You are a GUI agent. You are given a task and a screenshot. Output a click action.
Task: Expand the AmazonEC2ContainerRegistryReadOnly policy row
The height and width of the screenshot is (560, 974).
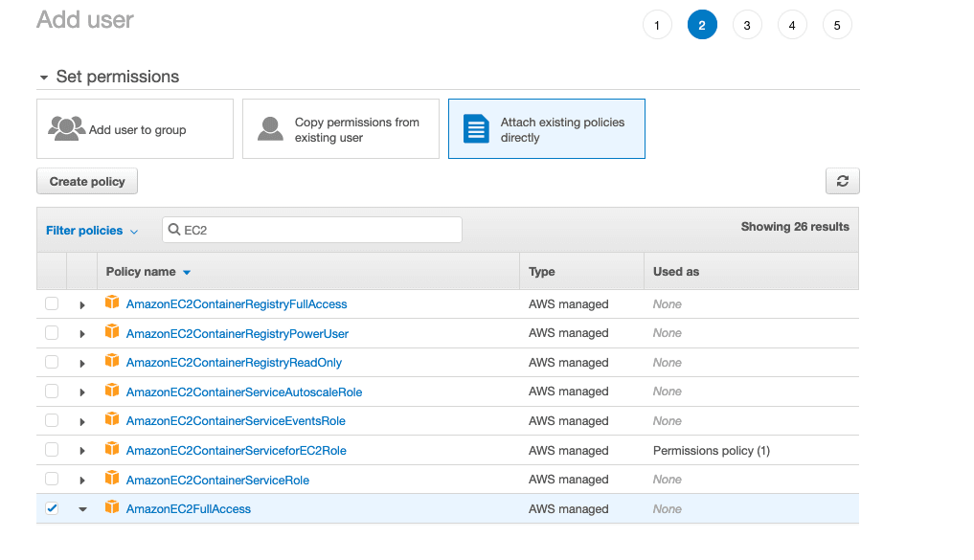[x=82, y=364]
